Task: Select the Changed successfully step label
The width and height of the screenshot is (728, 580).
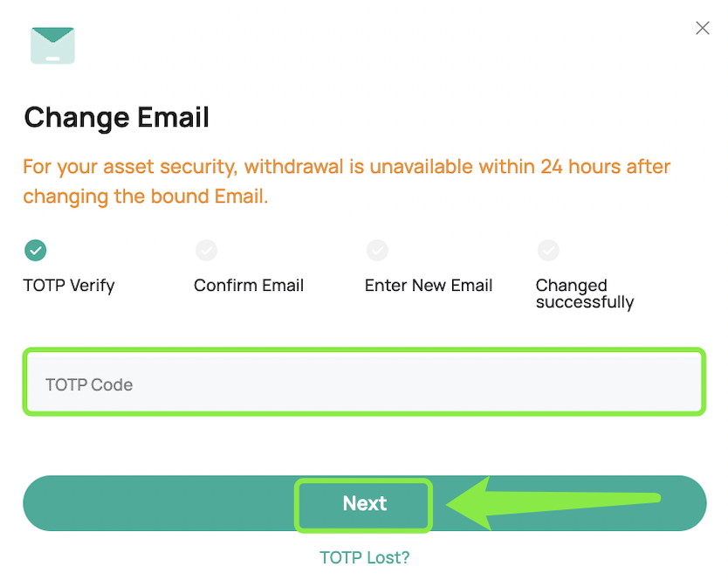Action: point(584,293)
